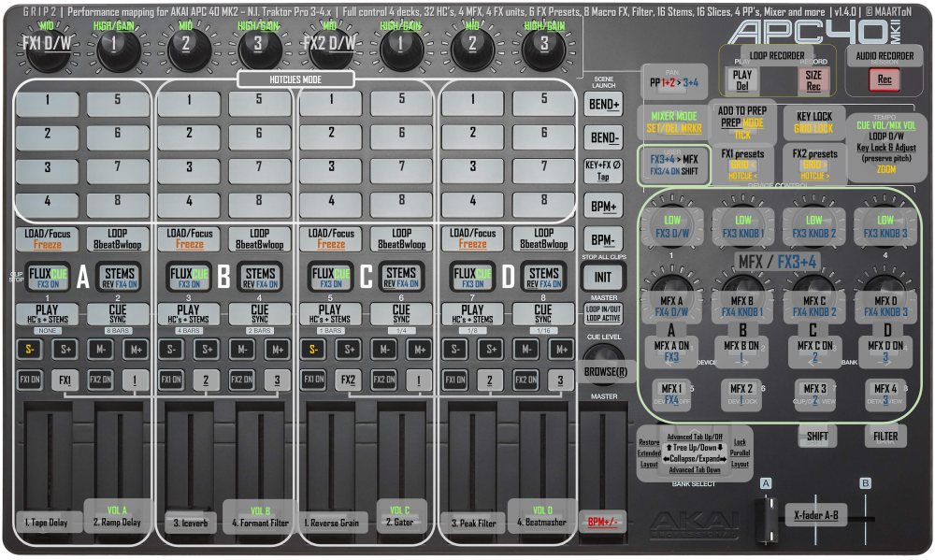
Task: Click deck B LOOP 8beatBwloop pad
Action: coord(259,238)
